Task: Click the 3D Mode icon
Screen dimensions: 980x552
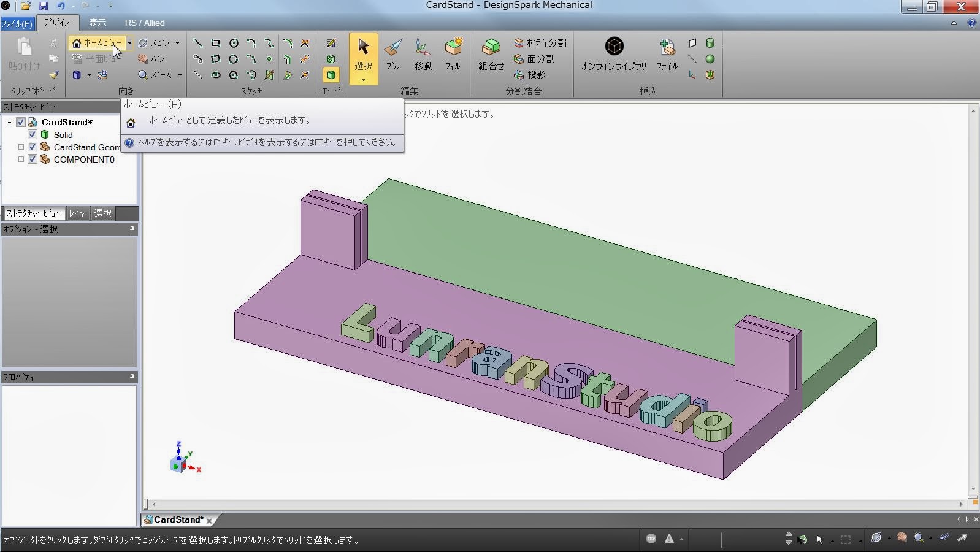Action: [331, 75]
